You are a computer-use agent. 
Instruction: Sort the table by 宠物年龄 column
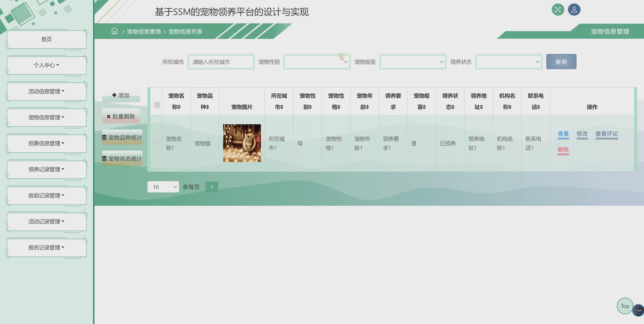pos(364,101)
